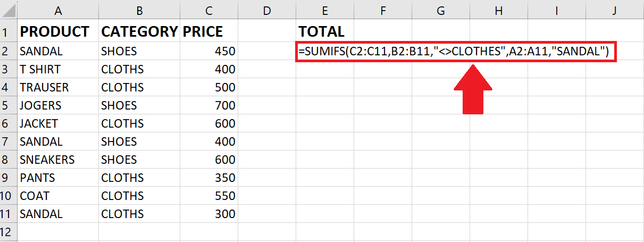644x242 pixels.
Task: Select column G header
Action: (441, 10)
